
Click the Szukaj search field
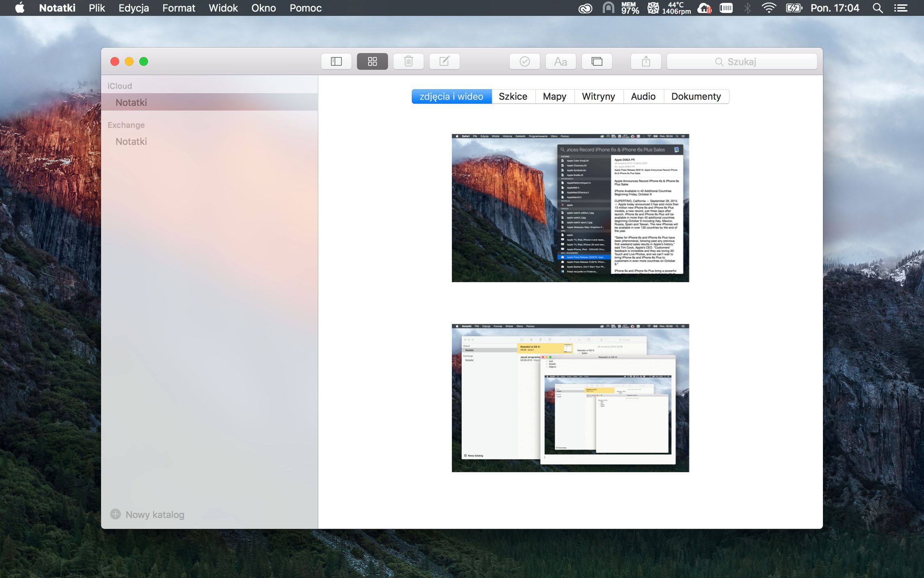[x=742, y=61]
